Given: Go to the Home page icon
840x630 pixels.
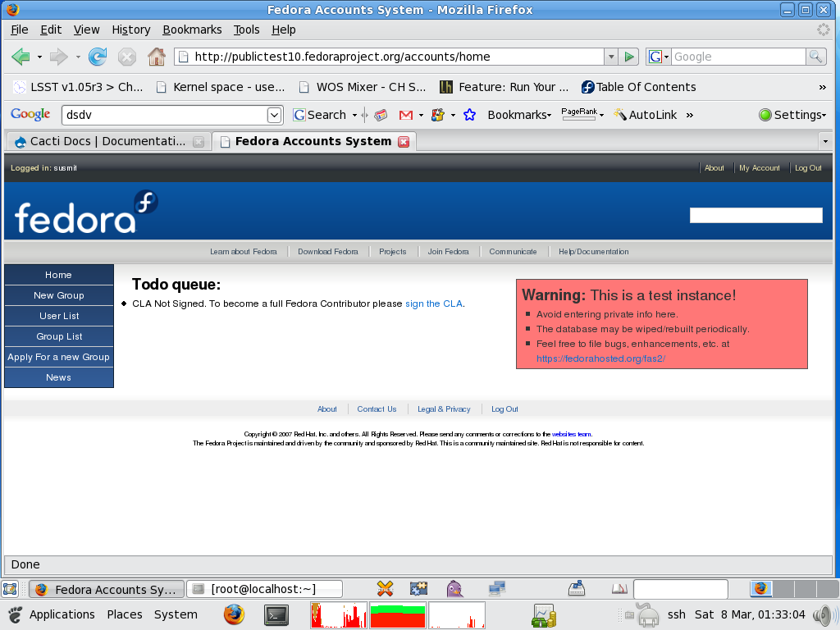Looking at the screenshot, I should click(157, 57).
